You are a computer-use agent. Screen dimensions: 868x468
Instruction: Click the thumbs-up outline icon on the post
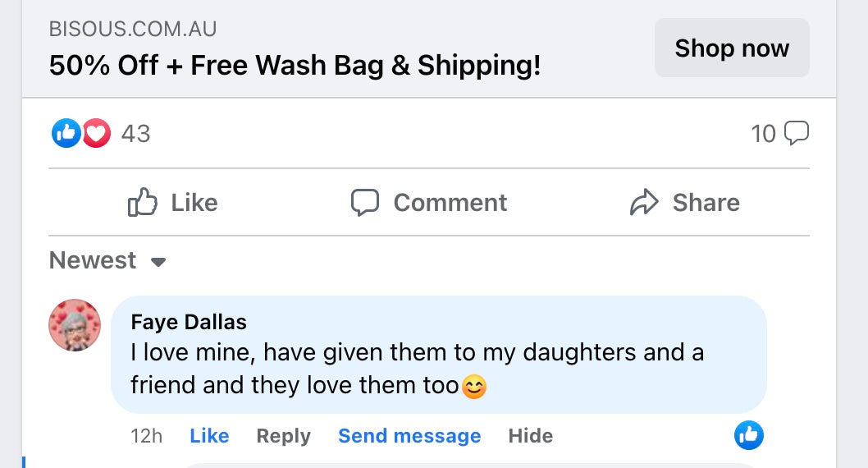coord(143,203)
